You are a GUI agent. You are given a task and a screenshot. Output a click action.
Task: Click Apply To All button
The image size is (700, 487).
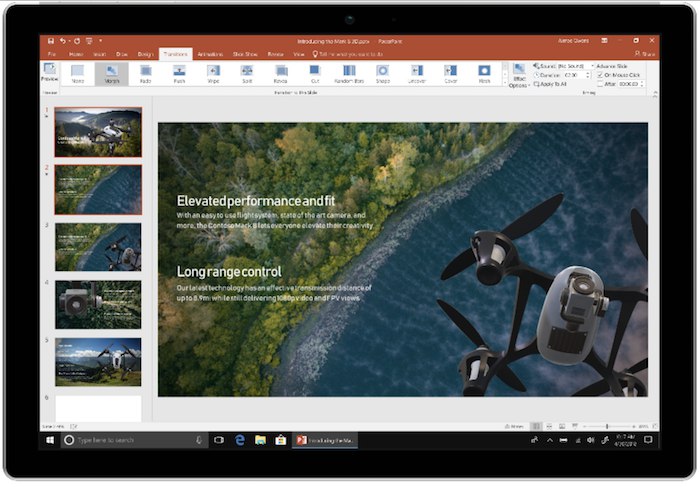550,84
